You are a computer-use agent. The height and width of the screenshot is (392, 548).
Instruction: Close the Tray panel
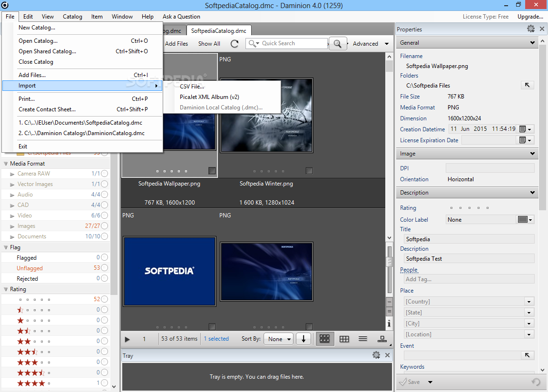point(387,355)
